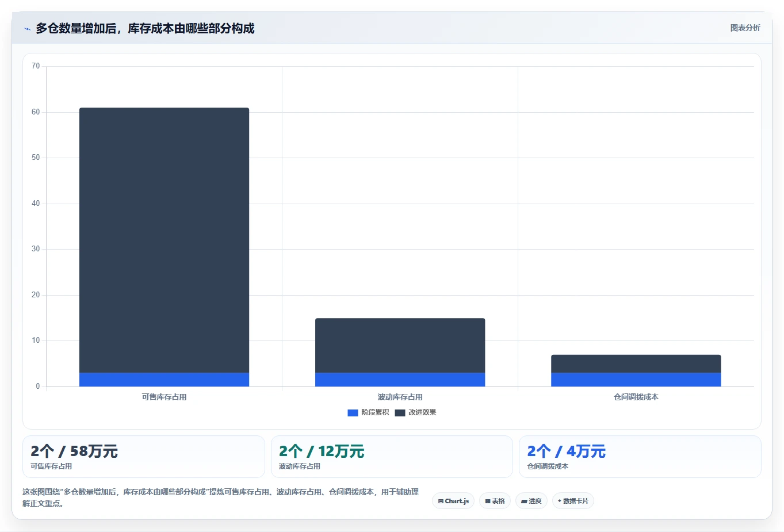The width and height of the screenshot is (784, 532).
Task: Click the 阶段累积 legend label
Action: (375, 412)
